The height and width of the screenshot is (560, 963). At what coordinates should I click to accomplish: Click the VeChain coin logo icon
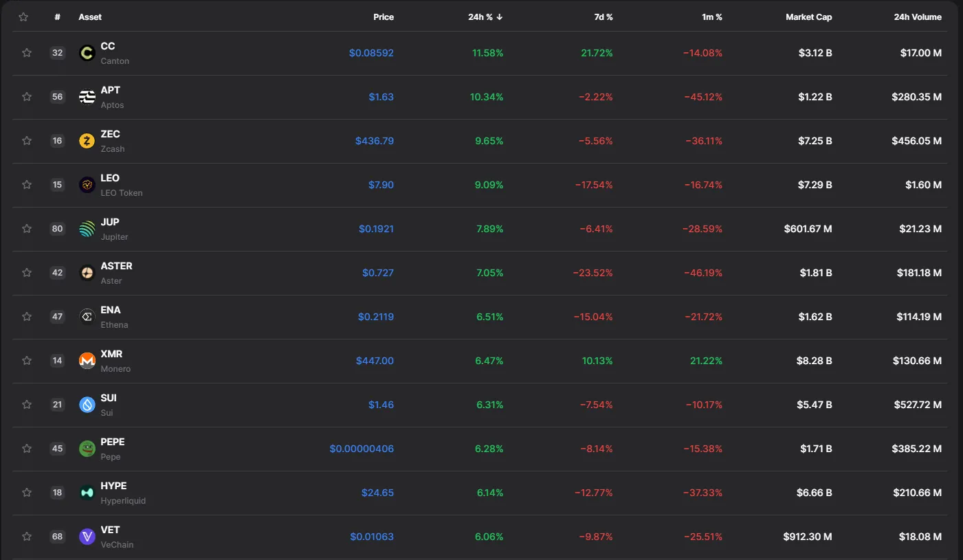[x=87, y=537]
